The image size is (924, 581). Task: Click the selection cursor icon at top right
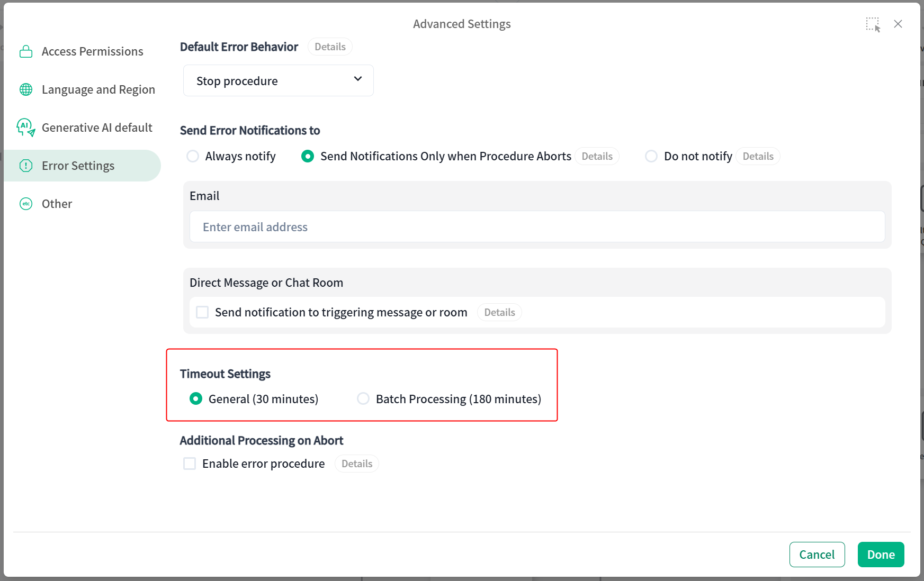point(873,24)
